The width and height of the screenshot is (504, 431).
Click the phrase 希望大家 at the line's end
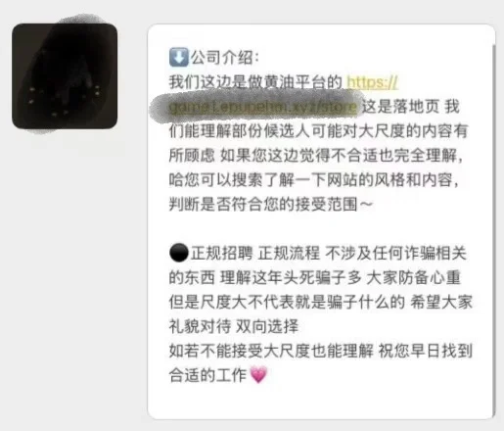pyautogui.click(x=441, y=302)
